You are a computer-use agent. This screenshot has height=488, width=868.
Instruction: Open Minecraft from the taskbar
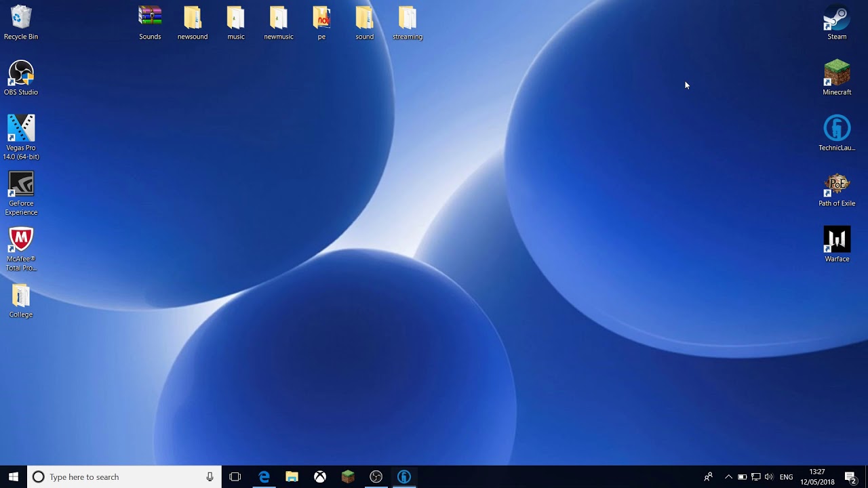coord(348,477)
